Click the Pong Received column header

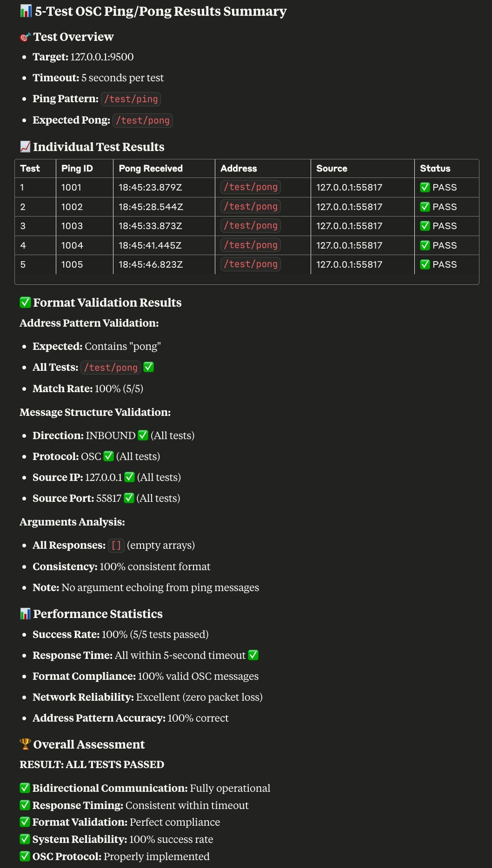pyautogui.click(x=150, y=168)
